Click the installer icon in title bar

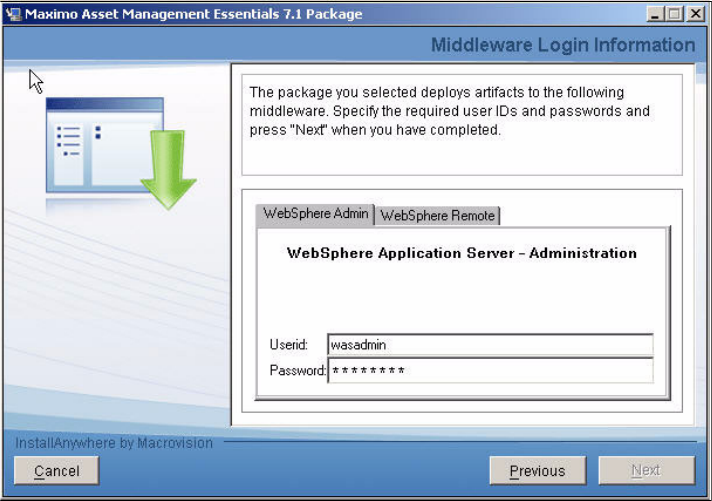pyautogui.click(x=13, y=14)
